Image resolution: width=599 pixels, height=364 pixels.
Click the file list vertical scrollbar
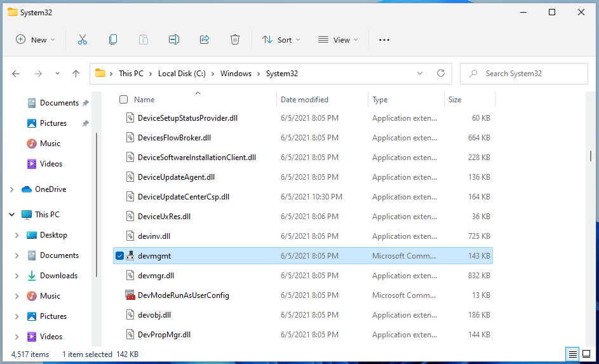tap(591, 156)
